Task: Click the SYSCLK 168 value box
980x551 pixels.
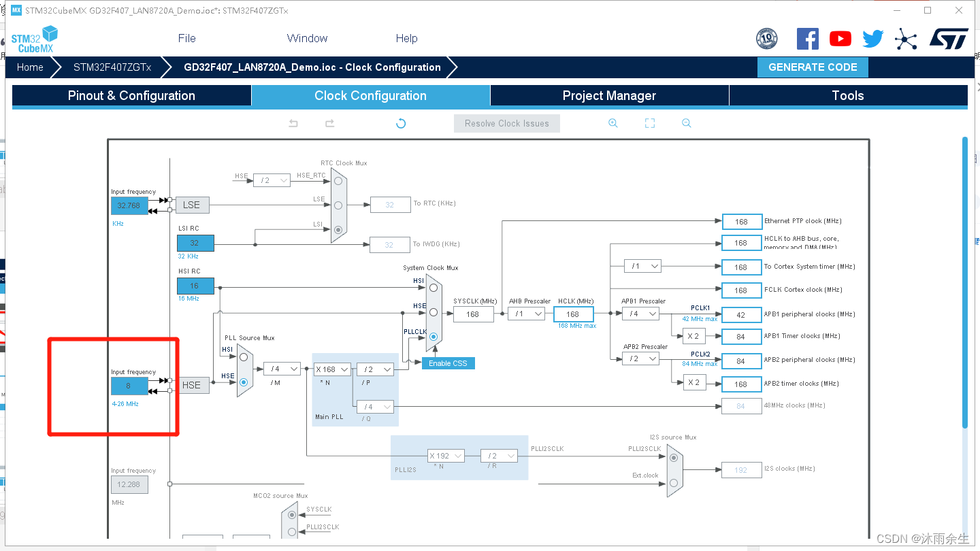Action: (473, 314)
